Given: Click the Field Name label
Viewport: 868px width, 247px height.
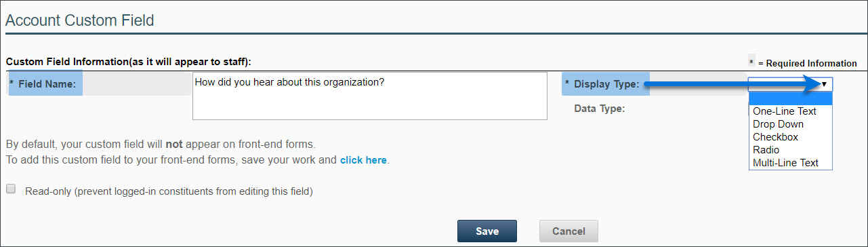Looking at the screenshot, I should tap(46, 84).
